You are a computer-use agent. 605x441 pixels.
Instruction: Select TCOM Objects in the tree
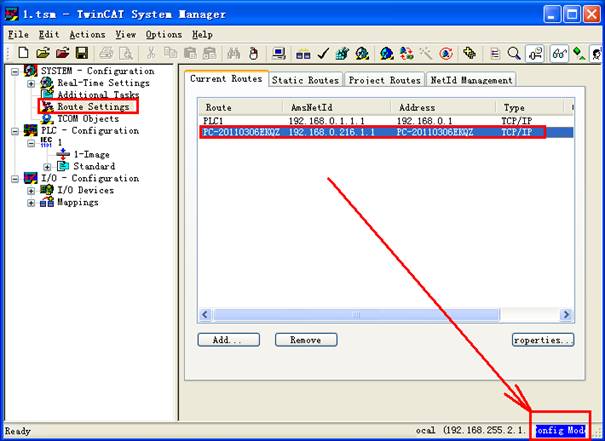coord(87,118)
